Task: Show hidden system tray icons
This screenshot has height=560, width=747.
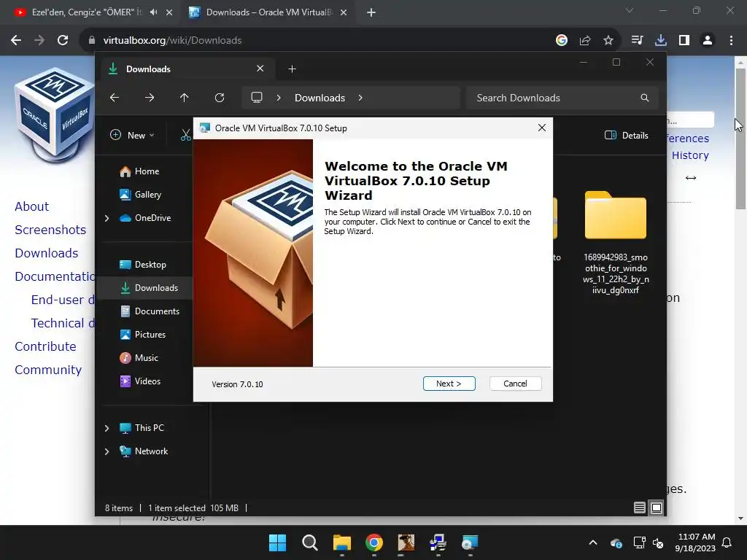Action: [592, 542]
